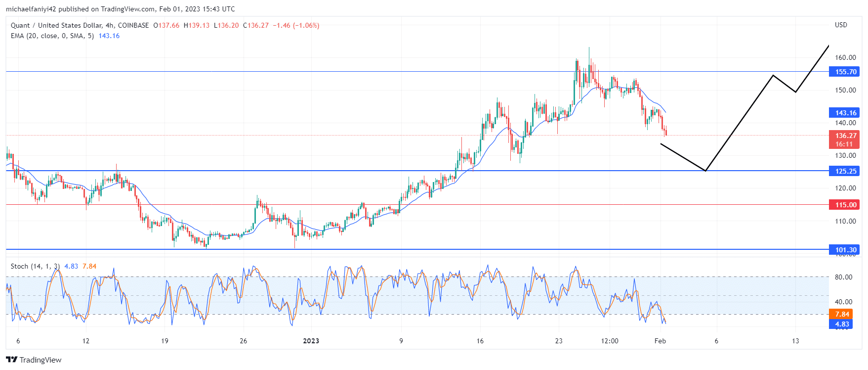Select the Stoch (14, 1, 3) indicator legend

pyautogui.click(x=35, y=266)
